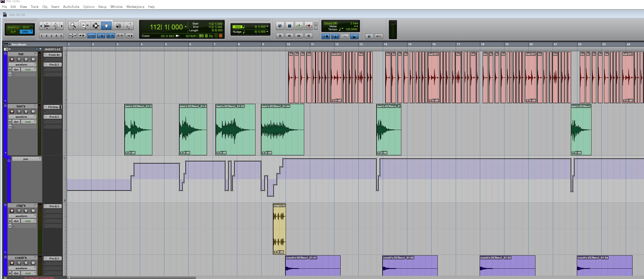
Task: Recall zoom preset 3
Action: tap(51, 36)
